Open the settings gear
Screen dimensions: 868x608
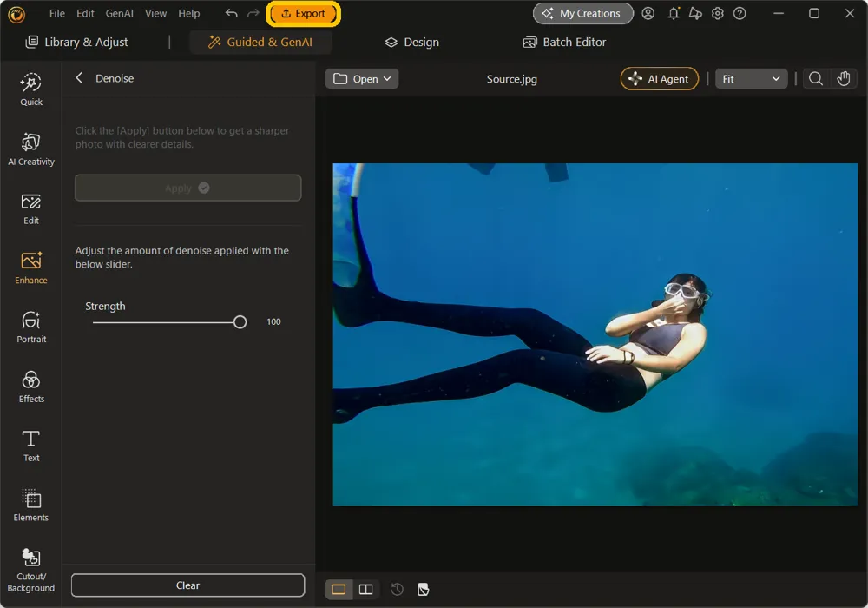tap(718, 13)
